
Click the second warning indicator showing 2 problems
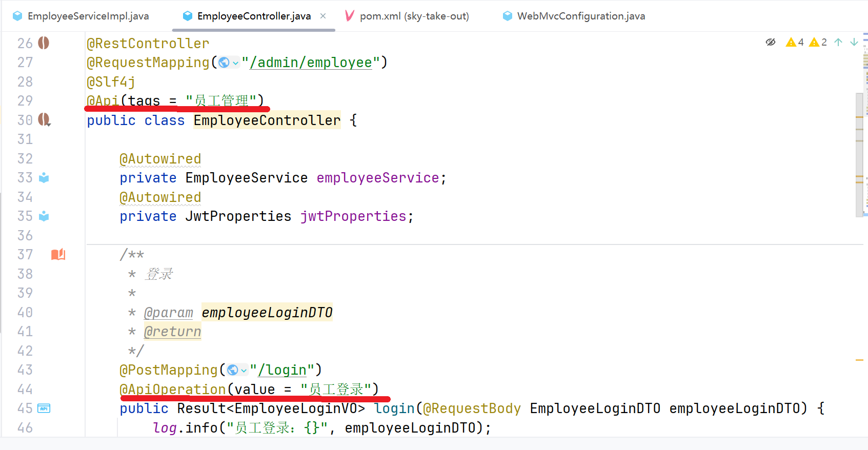818,42
